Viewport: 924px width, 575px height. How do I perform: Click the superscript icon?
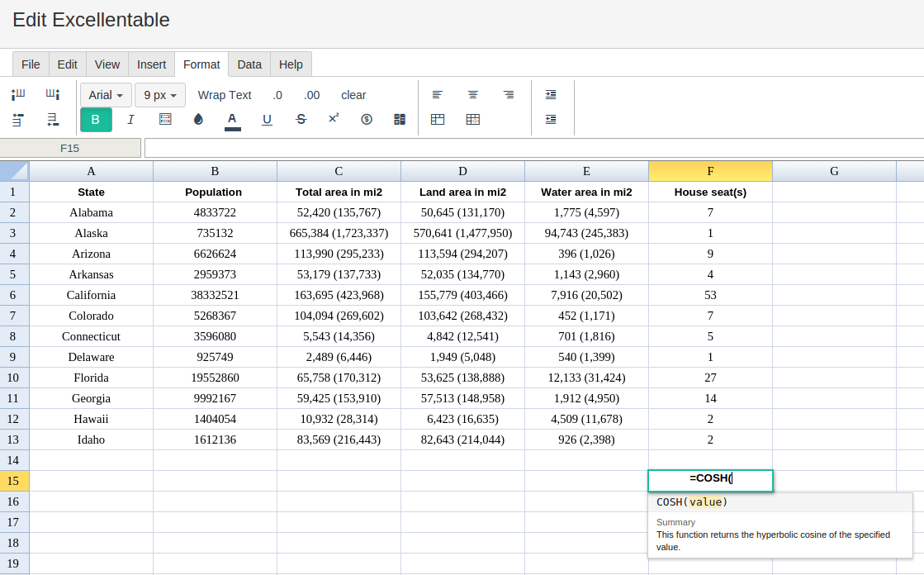point(334,119)
